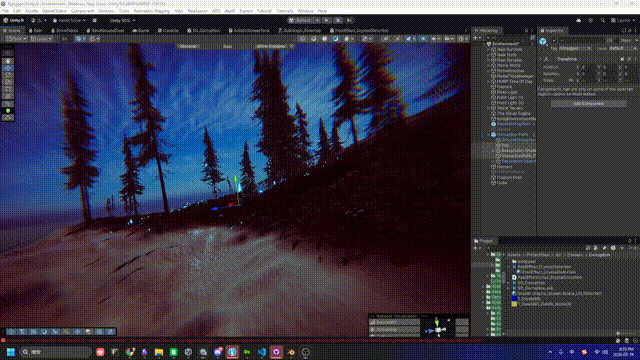Viewport: 640px width, 360px height.
Task: Open the File menu
Action: pos(5,11)
